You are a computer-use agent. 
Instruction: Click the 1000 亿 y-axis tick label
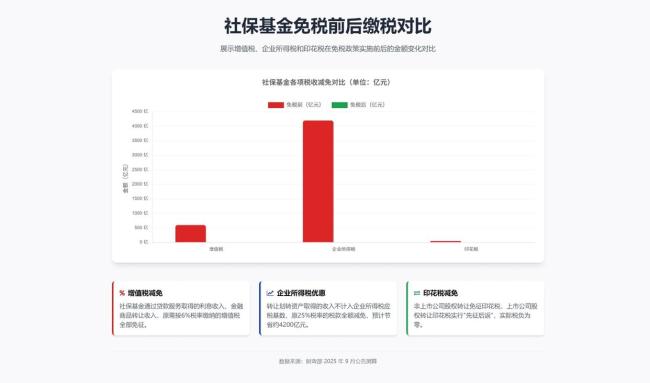(x=140, y=213)
